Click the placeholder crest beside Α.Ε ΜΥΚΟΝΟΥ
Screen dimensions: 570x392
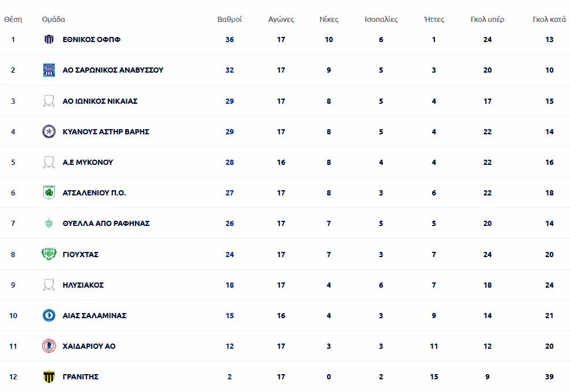click(49, 162)
